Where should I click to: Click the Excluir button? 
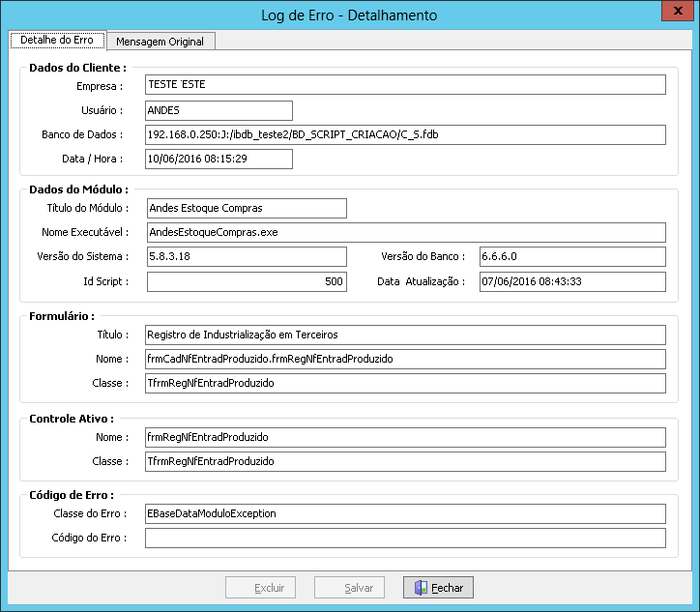click(260, 588)
